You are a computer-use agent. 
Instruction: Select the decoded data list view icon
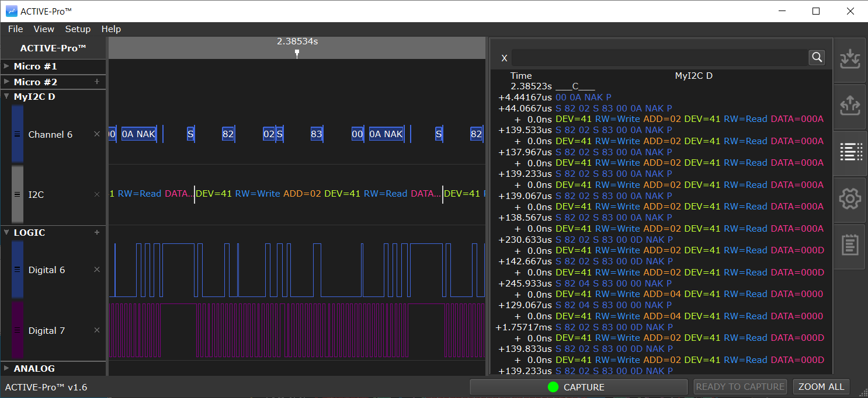point(850,152)
